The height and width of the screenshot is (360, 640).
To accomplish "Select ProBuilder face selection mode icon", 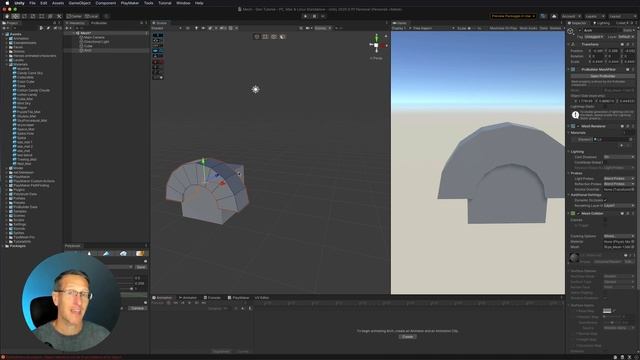I will 282,37.
